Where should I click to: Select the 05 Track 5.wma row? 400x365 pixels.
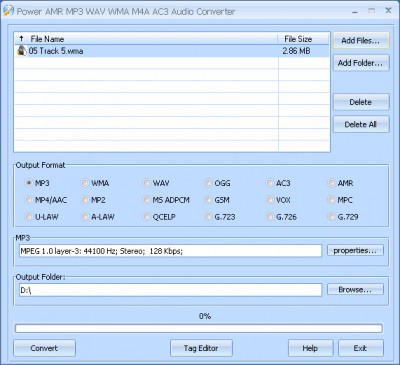pyautogui.click(x=172, y=51)
